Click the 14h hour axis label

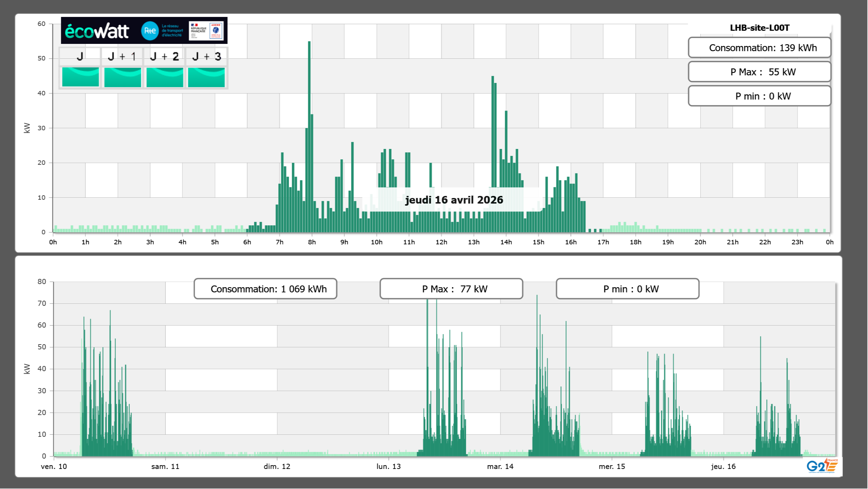click(x=506, y=242)
